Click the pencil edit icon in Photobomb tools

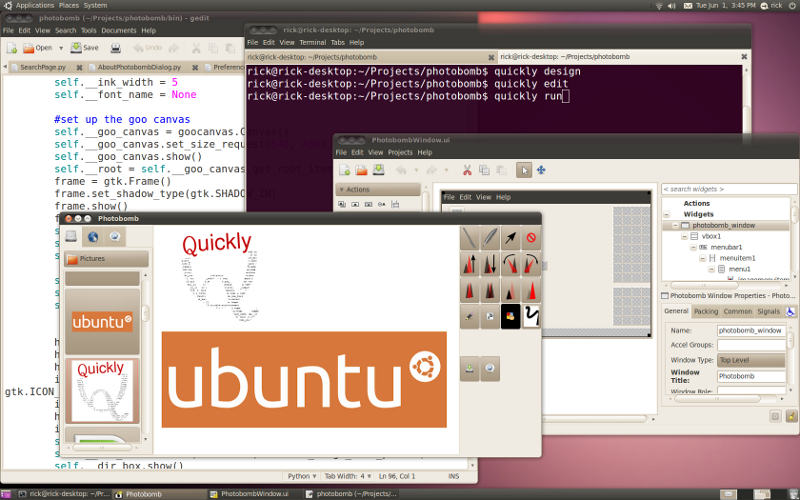(469, 316)
